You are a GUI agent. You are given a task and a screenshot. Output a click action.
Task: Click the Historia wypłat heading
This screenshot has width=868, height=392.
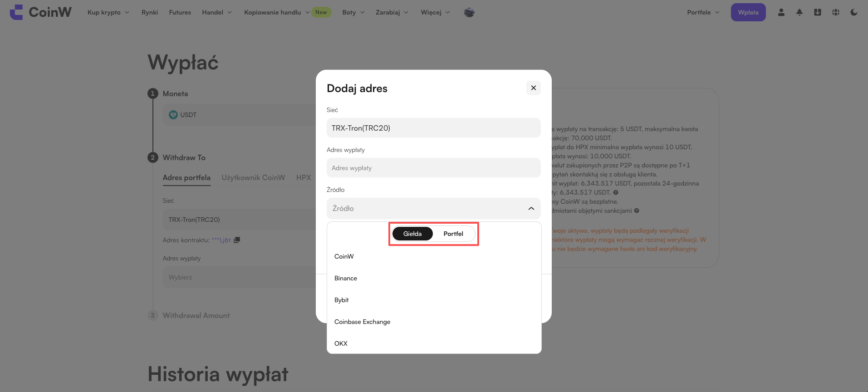[218, 374]
